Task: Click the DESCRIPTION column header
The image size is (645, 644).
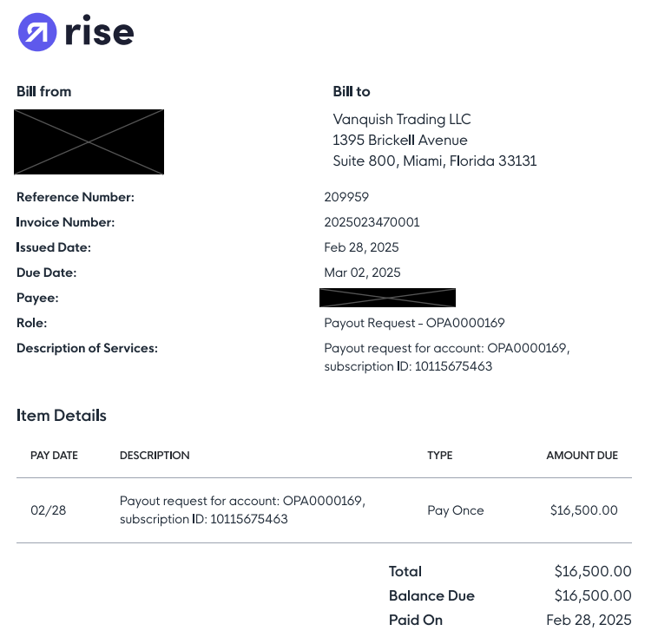Action: tap(155, 455)
